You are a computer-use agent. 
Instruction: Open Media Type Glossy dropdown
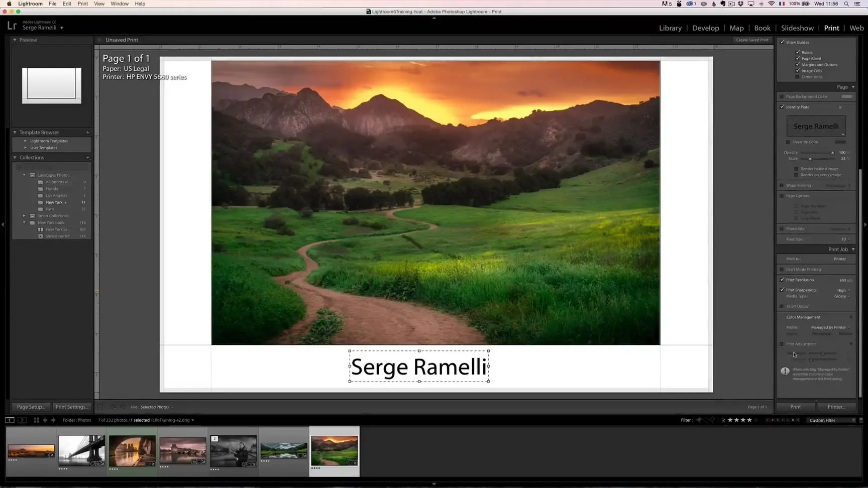click(x=842, y=296)
